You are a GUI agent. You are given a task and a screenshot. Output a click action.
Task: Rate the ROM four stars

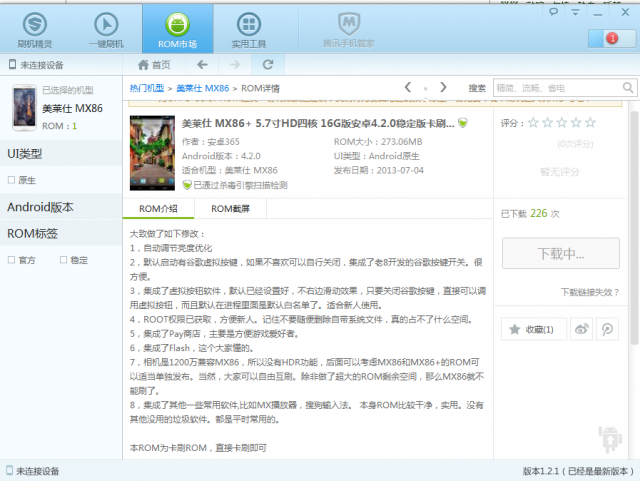pos(576,122)
